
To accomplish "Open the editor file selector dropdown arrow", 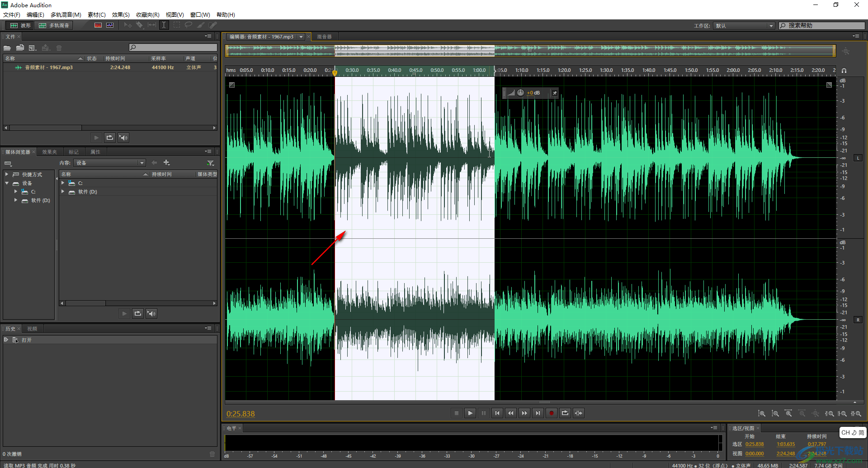I will (x=301, y=37).
